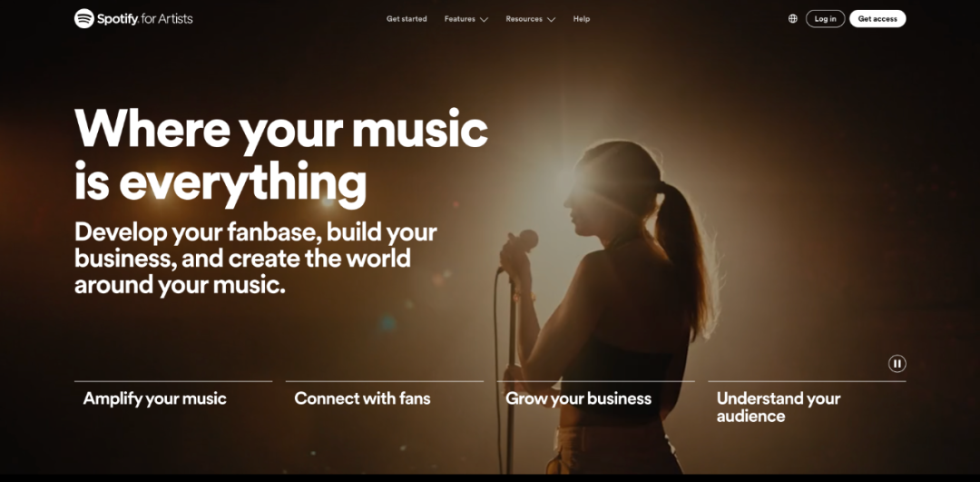Open the Features menu label
The width and height of the screenshot is (980, 482).
coord(460,19)
